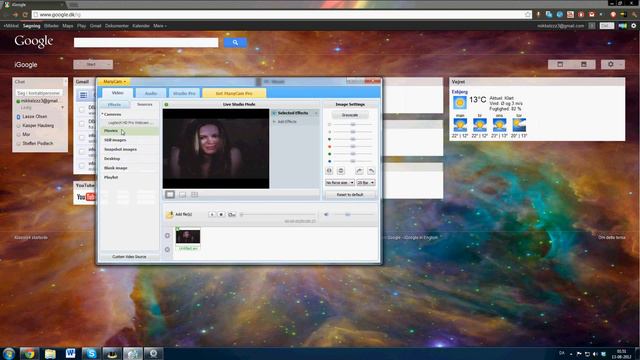Select the Sources sub-tab
640x360 pixels.
click(x=144, y=104)
